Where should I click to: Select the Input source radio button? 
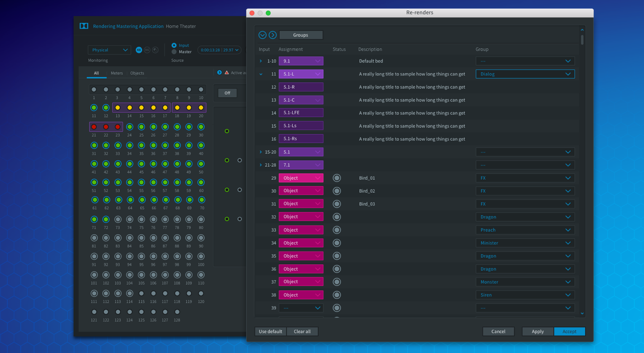coord(174,46)
